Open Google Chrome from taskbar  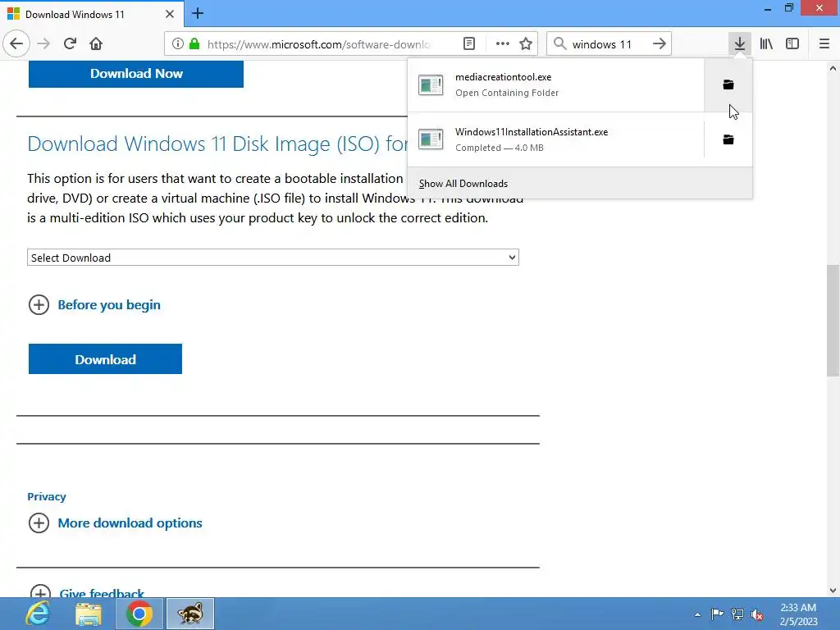tap(139, 614)
